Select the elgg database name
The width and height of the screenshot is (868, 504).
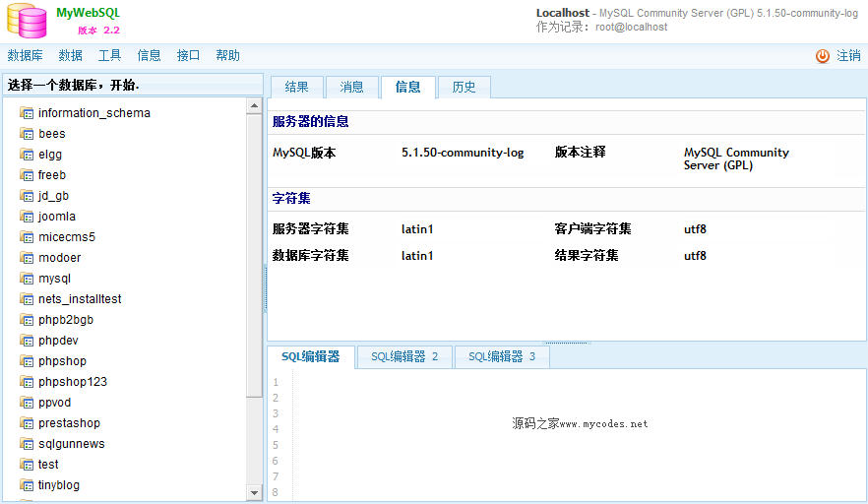point(50,155)
